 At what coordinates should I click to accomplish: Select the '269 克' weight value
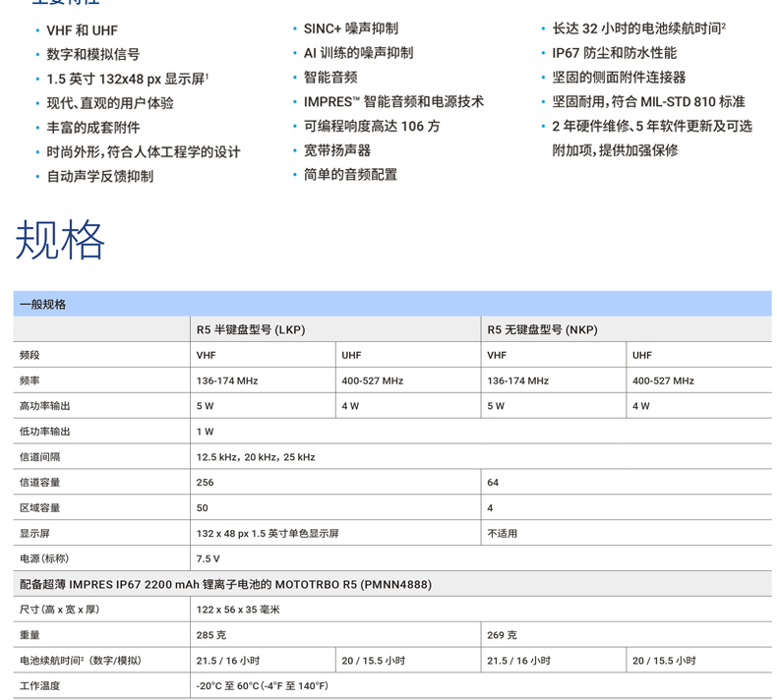pos(502,635)
